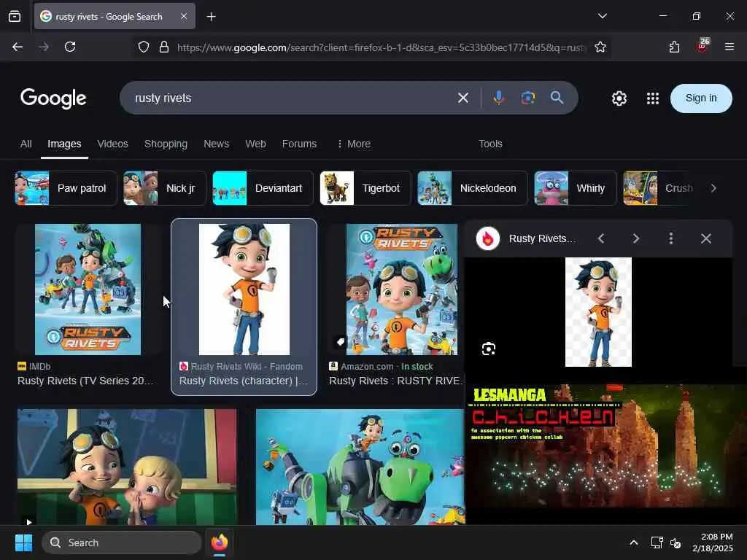This screenshot has width=747, height=560.
Task: Search inside image with preview Lens icon
Action: pos(489,349)
